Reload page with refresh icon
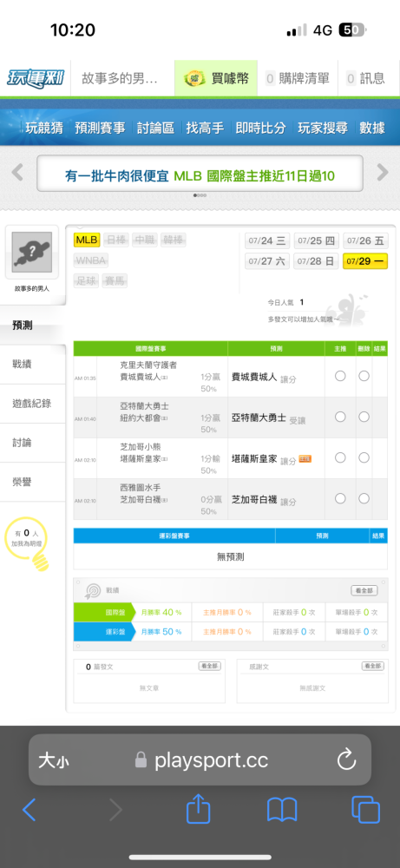Image resolution: width=400 pixels, height=868 pixels. (x=346, y=760)
